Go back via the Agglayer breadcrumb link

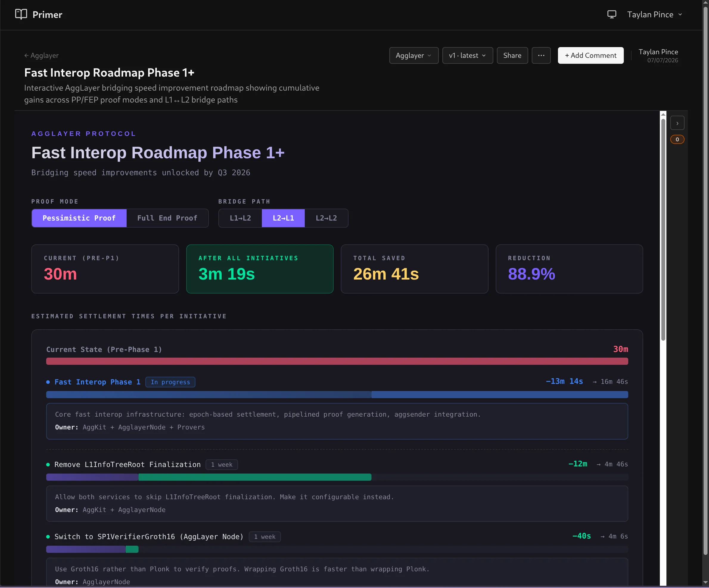(x=41, y=55)
